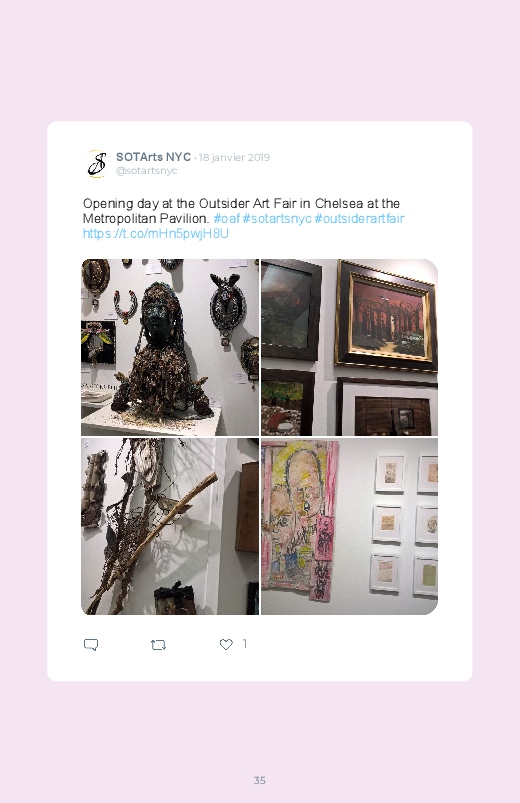Click the gold framed painting in photo
This screenshot has height=803, width=520.
[x=386, y=316]
